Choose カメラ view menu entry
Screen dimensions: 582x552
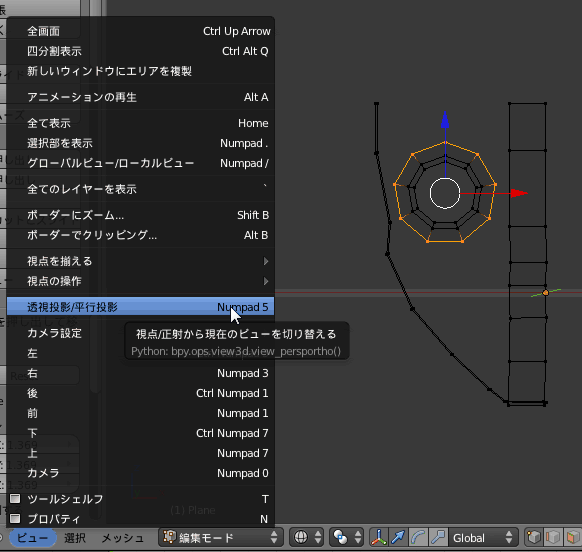click(141, 473)
